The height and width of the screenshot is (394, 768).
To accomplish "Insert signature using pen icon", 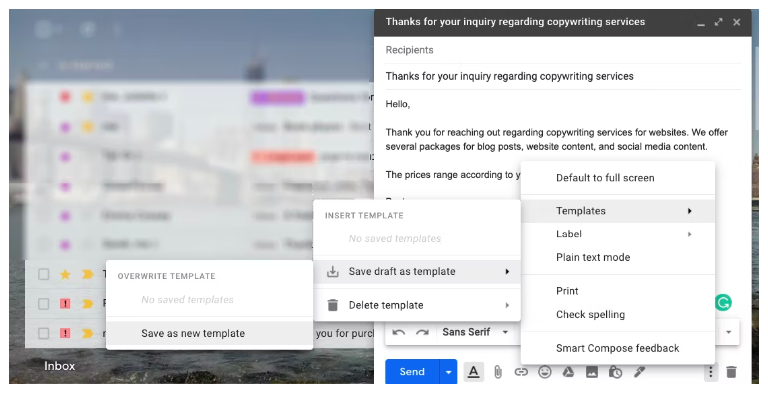I will (639, 372).
